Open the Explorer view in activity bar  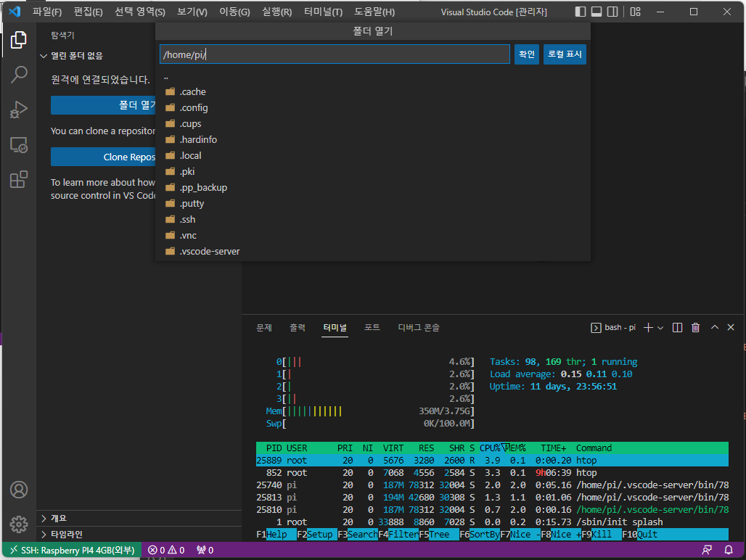[x=19, y=40]
